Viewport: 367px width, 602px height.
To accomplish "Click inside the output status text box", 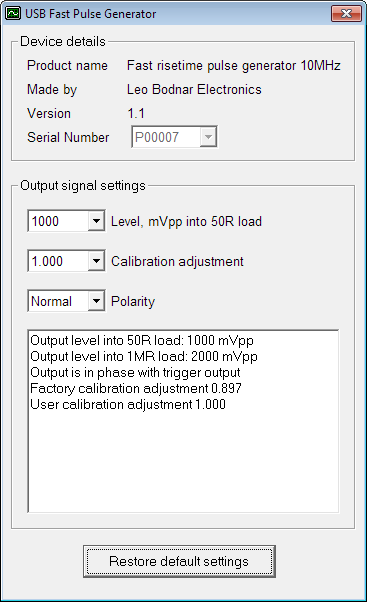I will coord(183,461).
